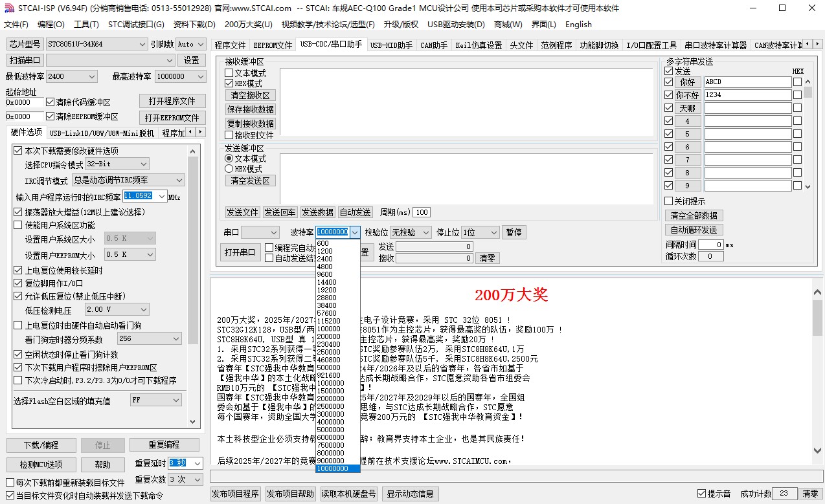
Task: Click 下载/编程 button
Action: point(41,445)
